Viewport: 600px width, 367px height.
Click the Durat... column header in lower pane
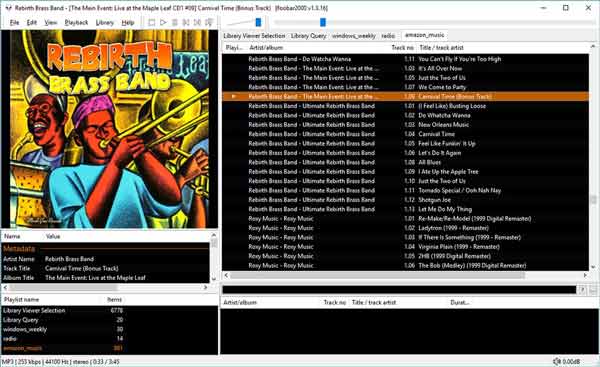tap(460, 303)
